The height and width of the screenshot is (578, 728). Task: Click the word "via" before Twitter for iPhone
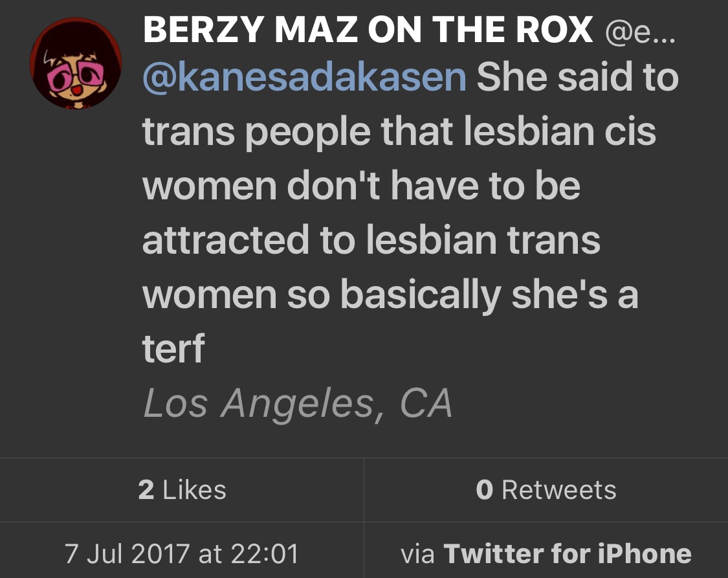(x=417, y=554)
